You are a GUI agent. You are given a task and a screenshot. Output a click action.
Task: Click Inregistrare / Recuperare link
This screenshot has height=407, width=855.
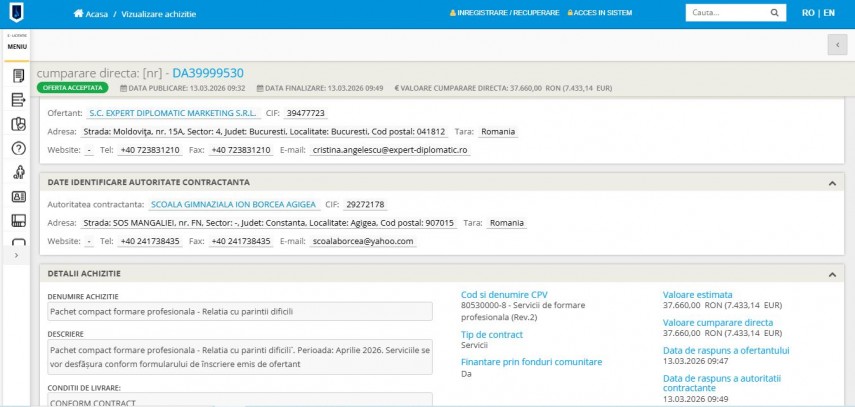pyautogui.click(x=506, y=13)
